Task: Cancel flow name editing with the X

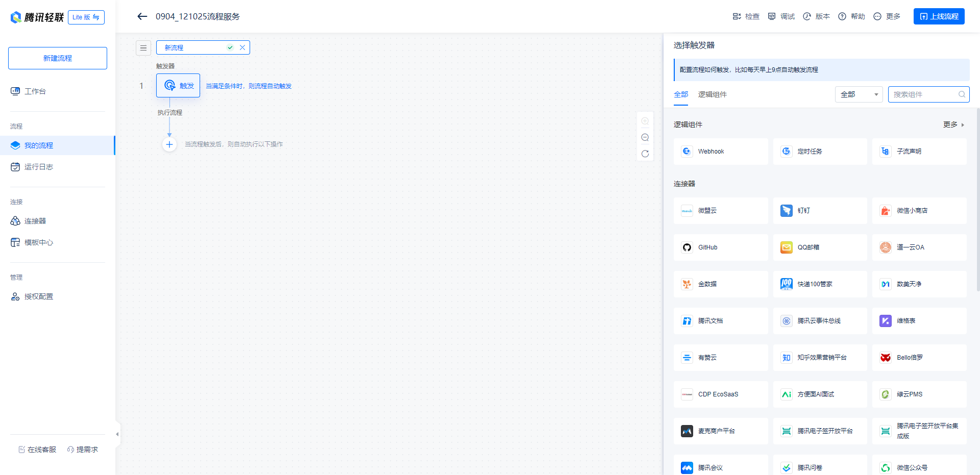Action: click(242, 47)
